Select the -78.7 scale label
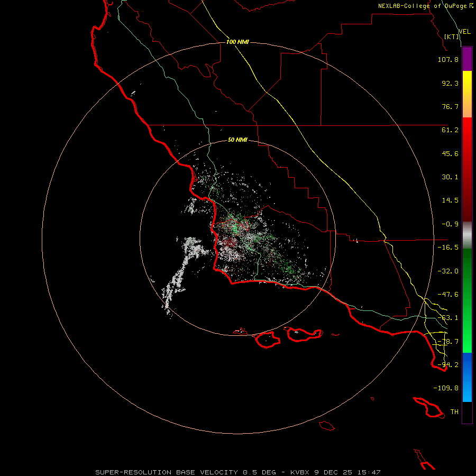Viewport: 476px width, 476px height. 448,342
